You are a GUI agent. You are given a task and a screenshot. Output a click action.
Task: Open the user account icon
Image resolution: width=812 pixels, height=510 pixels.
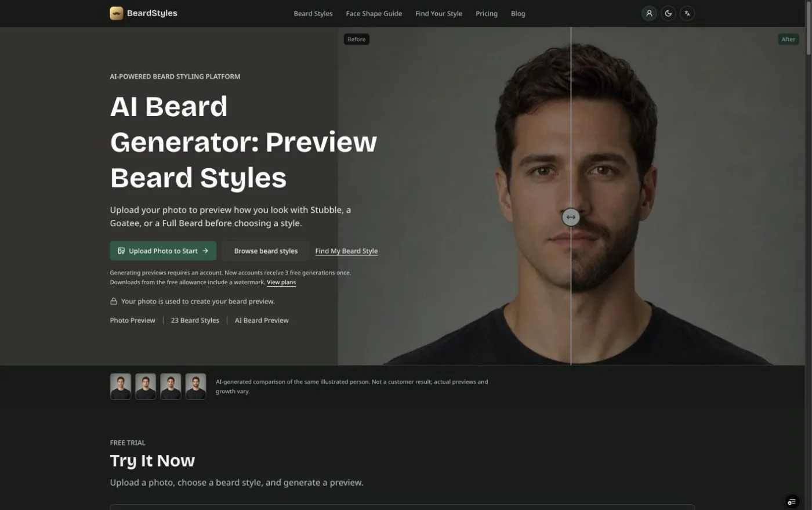click(649, 13)
